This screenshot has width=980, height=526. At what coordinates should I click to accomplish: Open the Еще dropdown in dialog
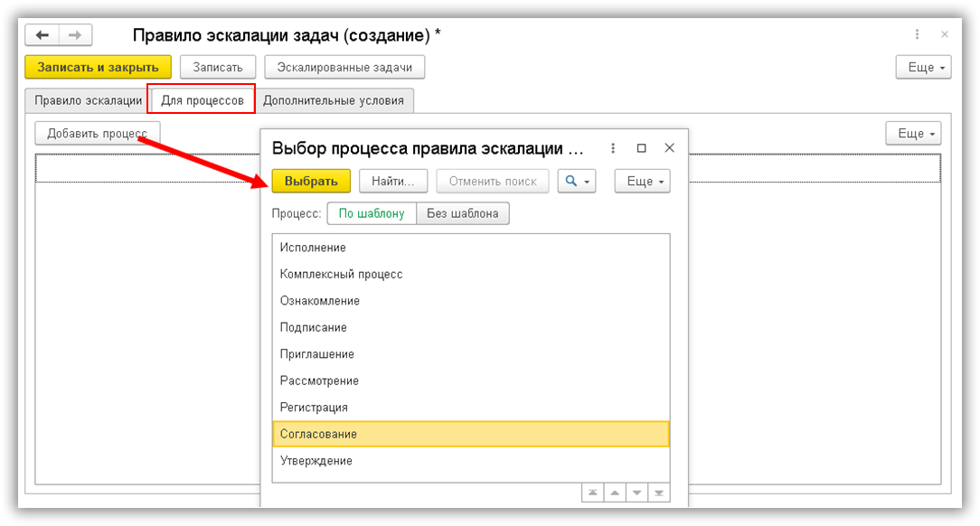point(642,181)
